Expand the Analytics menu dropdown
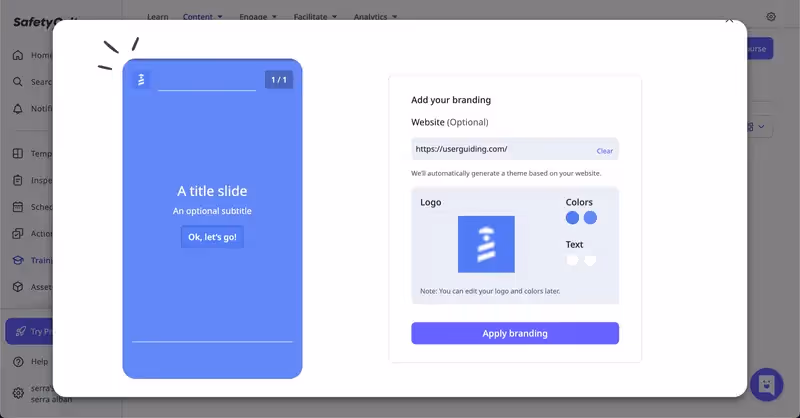This screenshot has width=800, height=418. (x=376, y=16)
